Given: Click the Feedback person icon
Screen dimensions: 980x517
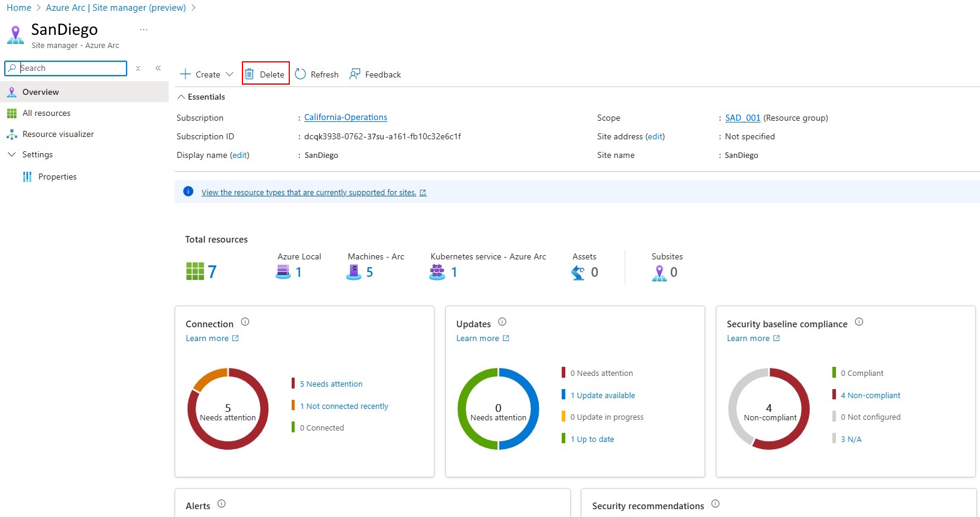Looking at the screenshot, I should [x=355, y=74].
